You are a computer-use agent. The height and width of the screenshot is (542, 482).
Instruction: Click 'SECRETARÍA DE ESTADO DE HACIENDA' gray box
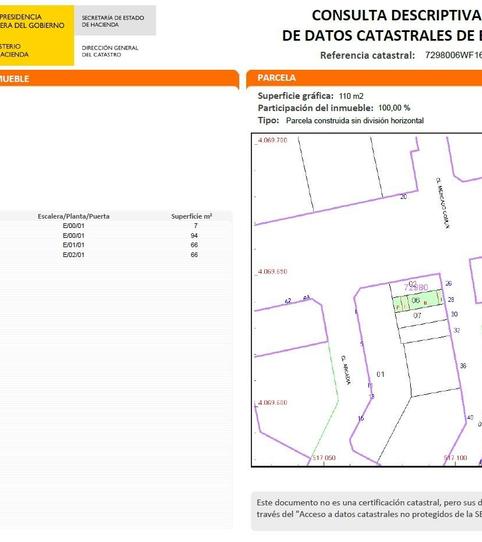point(115,20)
